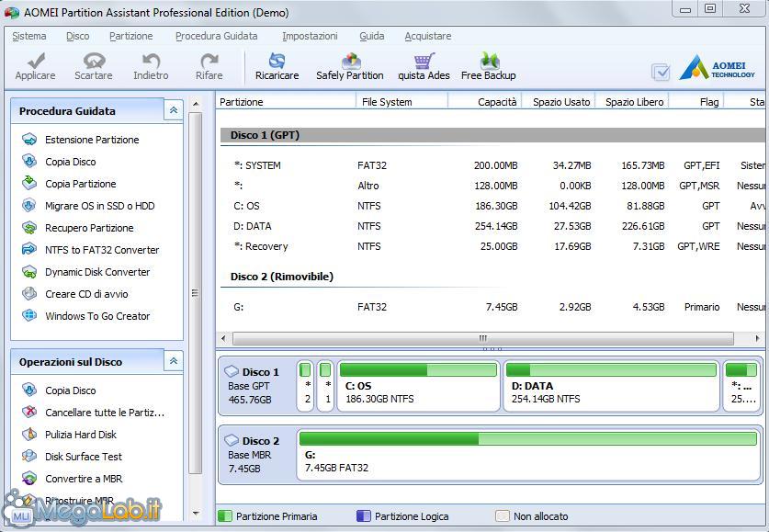Select the C: OS row in partition list

coord(492,206)
